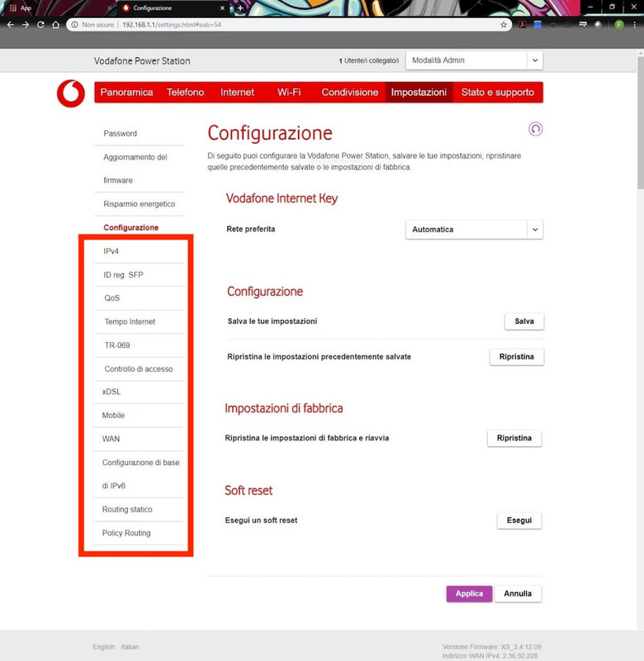
Task: Open the Modalità Admin dropdown
Action: [x=474, y=60]
